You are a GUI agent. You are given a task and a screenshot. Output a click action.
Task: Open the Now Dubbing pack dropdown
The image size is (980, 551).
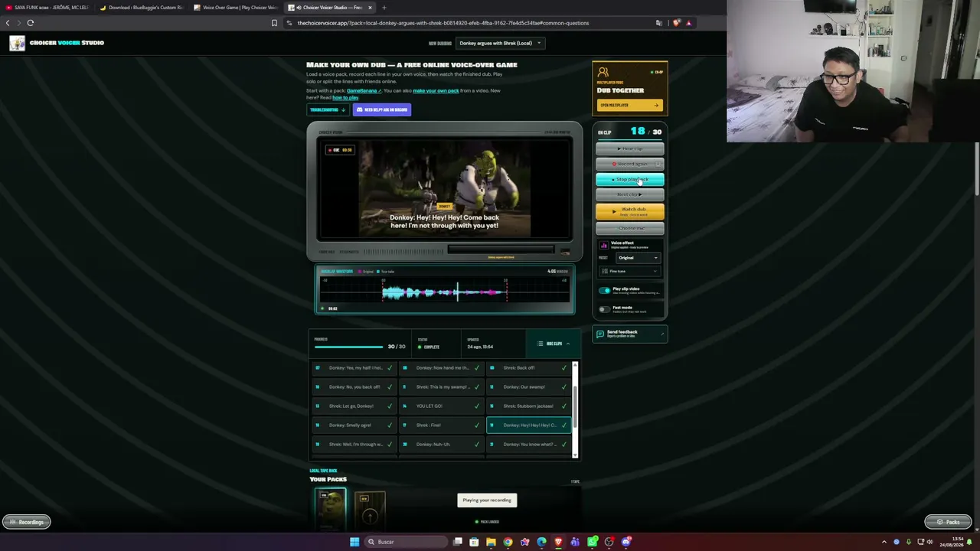coord(500,44)
